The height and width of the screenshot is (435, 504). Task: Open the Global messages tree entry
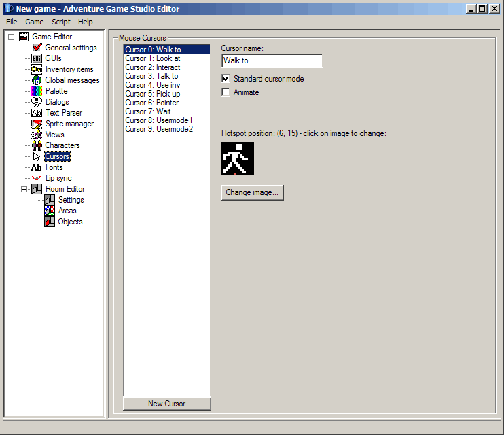point(72,80)
